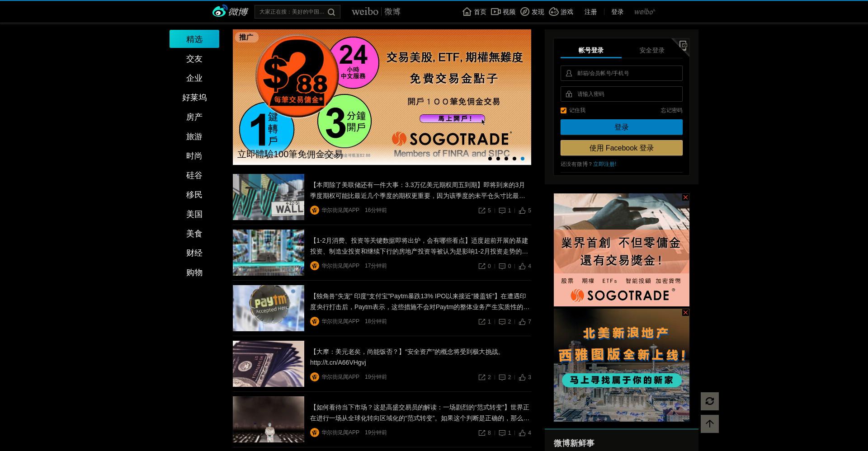Select the fourth carousel dot
Image resolution: width=868 pixels, height=451 pixels.
tap(514, 159)
